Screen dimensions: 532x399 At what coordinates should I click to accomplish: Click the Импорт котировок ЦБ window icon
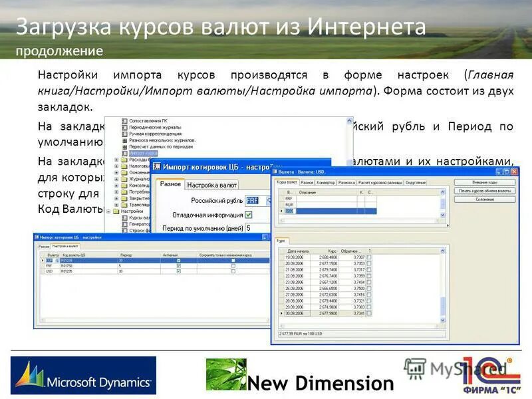coord(156,166)
